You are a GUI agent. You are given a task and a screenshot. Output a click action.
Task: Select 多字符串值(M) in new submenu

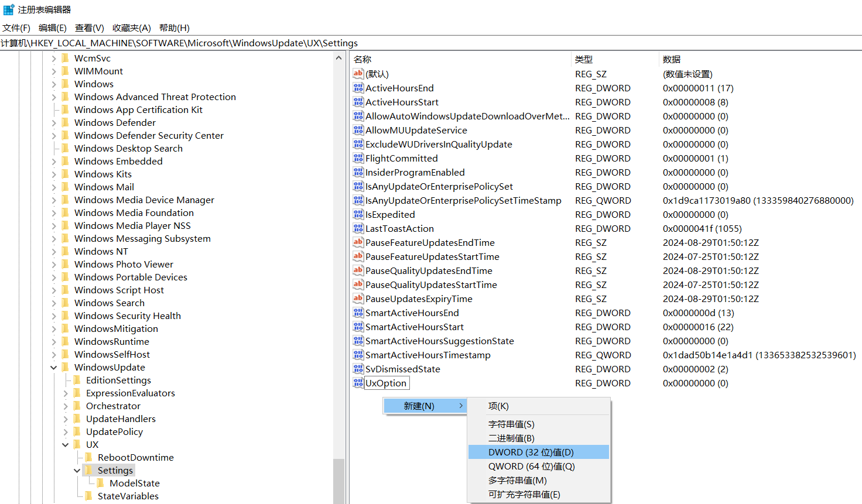click(x=539, y=480)
